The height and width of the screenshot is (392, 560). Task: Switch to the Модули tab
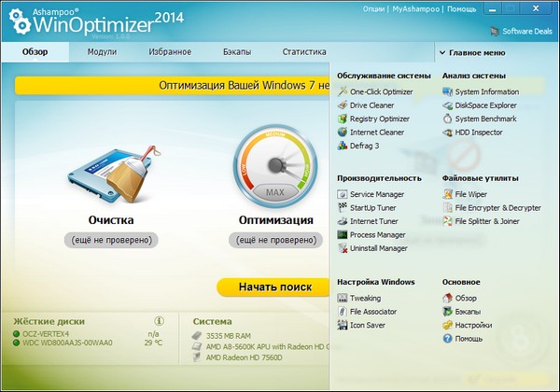(x=102, y=52)
